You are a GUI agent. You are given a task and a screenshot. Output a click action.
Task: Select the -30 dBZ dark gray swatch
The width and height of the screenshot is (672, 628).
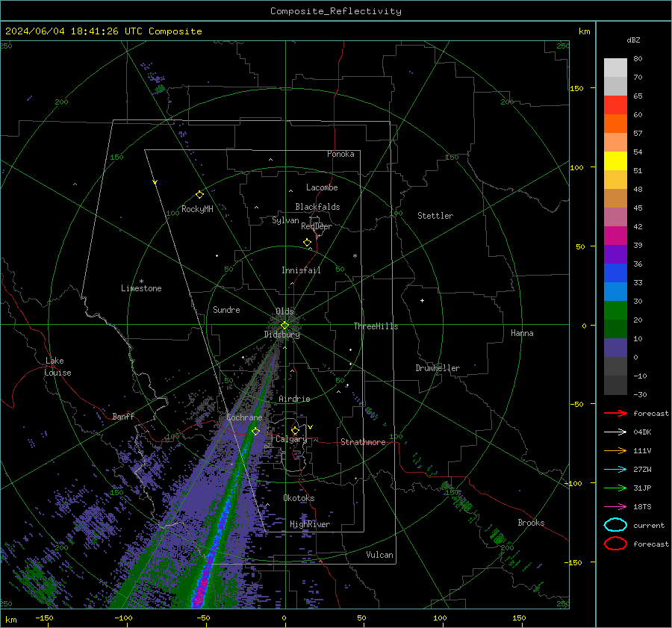(x=615, y=385)
